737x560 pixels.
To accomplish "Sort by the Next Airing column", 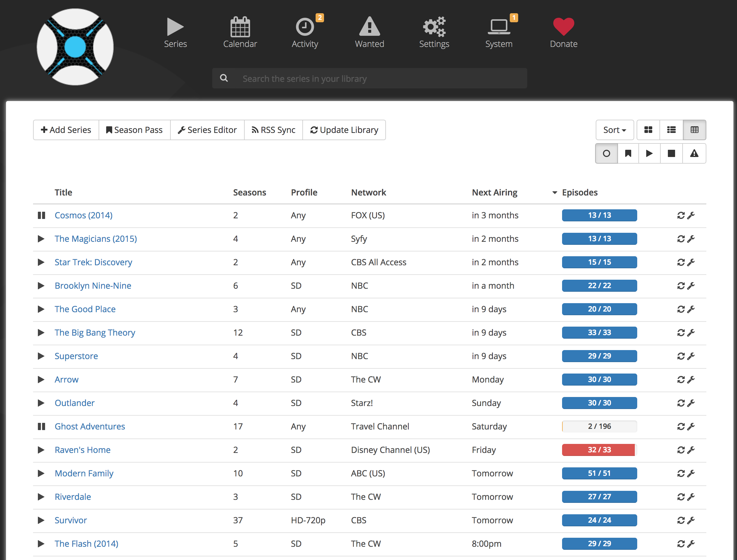I will (494, 192).
